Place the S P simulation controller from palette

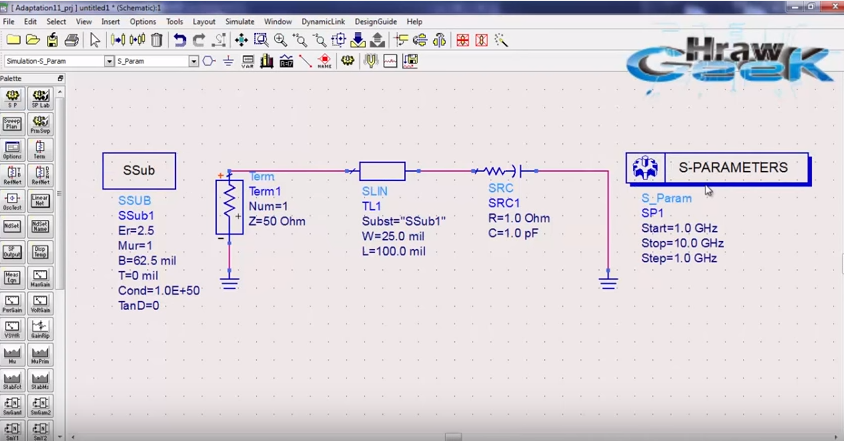pyautogui.click(x=12, y=99)
